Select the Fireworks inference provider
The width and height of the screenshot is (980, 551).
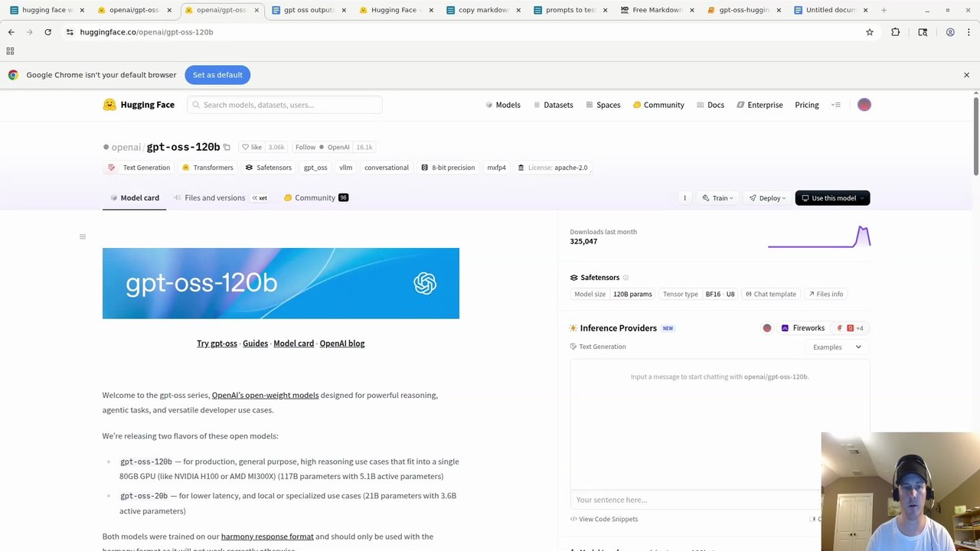click(x=802, y=328)
